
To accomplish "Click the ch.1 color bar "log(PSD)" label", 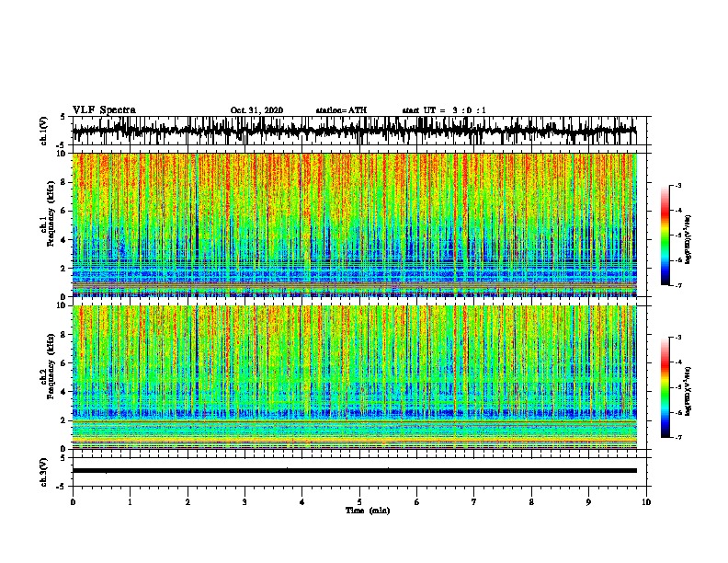I will (688, 239).
